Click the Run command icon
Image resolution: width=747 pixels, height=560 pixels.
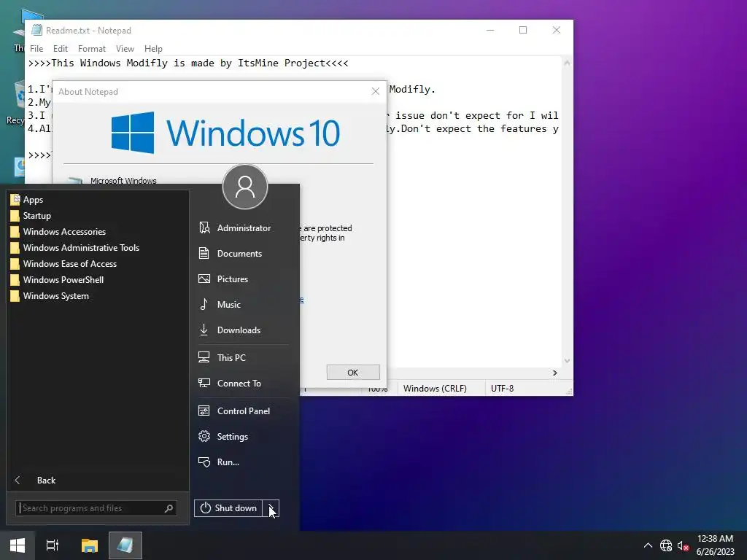[x=204, y=462]
